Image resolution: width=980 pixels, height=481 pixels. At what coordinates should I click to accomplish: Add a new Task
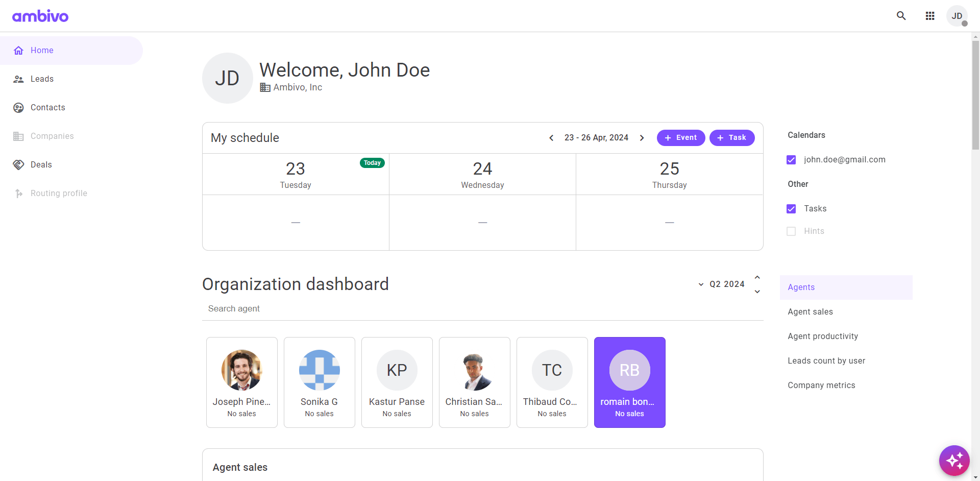pyautogui.click(x=731, y=137)
